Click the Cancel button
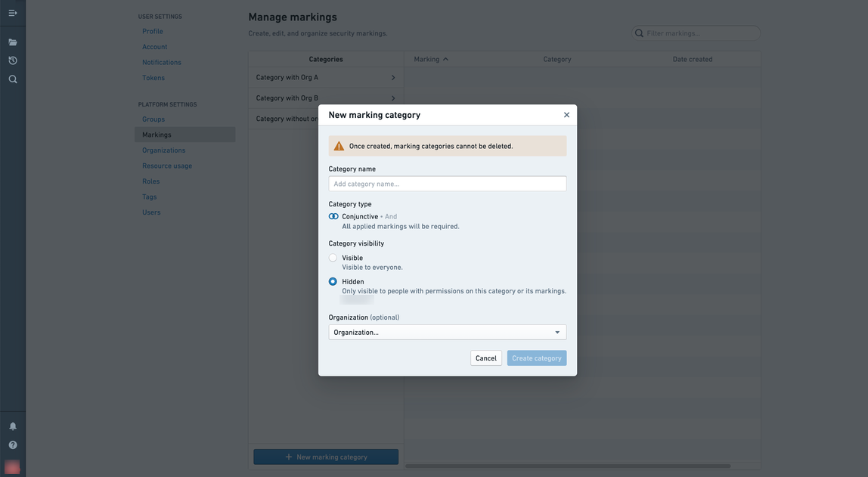Viewport: 868px width, 477px height. pyautogui.click(x=486, y=358)
